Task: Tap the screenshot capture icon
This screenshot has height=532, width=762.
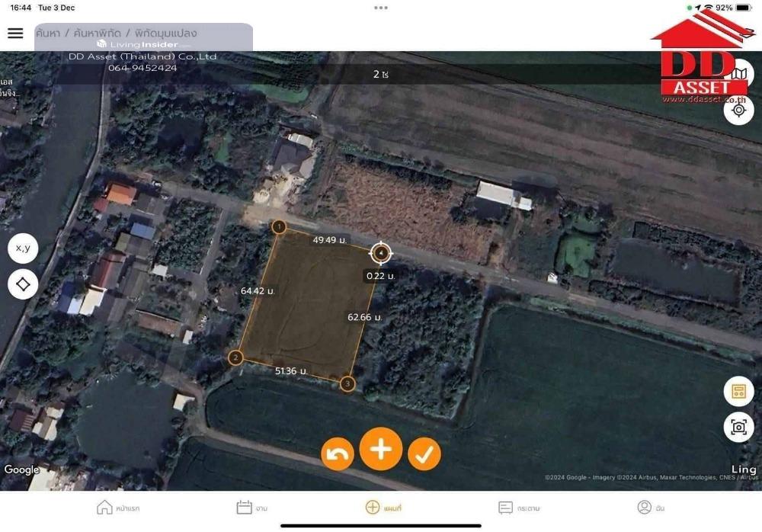Action: click(x=738, y=427)
